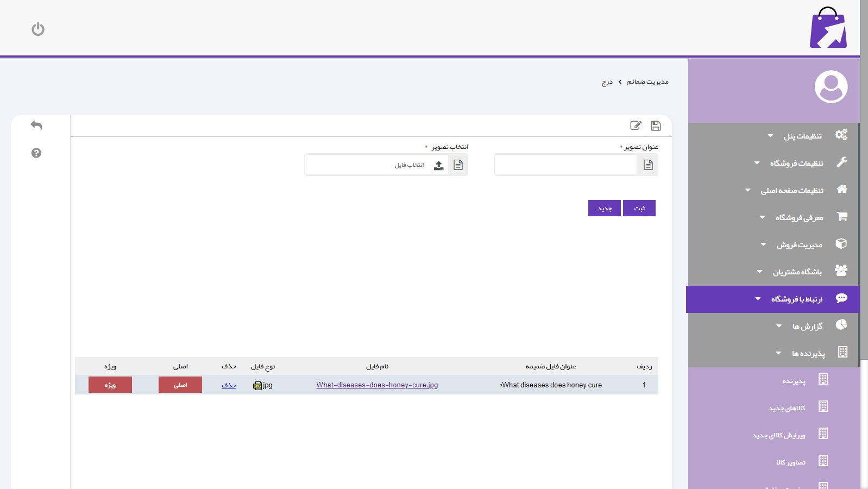Click the upload file icon
This screenshot has width=868, height=489.
click(438, 165)
